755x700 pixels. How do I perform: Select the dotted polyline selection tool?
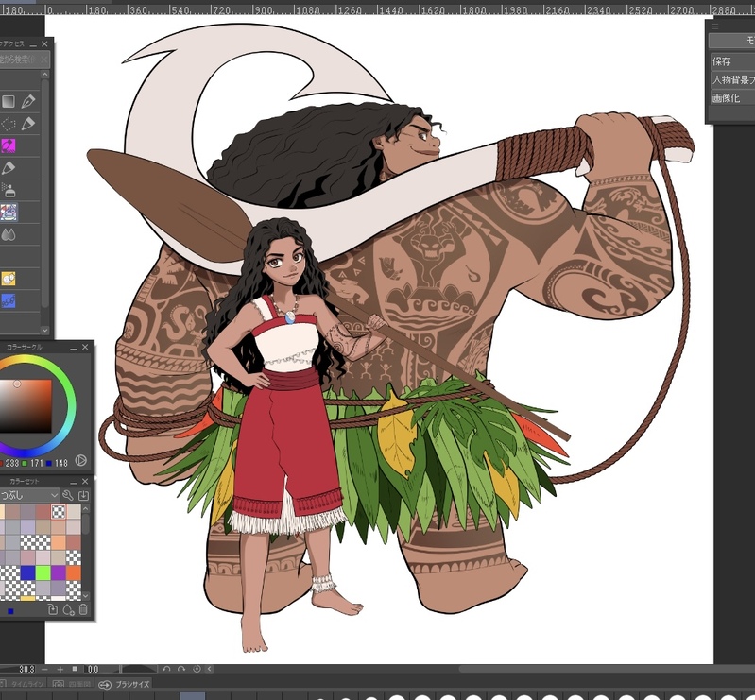[9, 124]
